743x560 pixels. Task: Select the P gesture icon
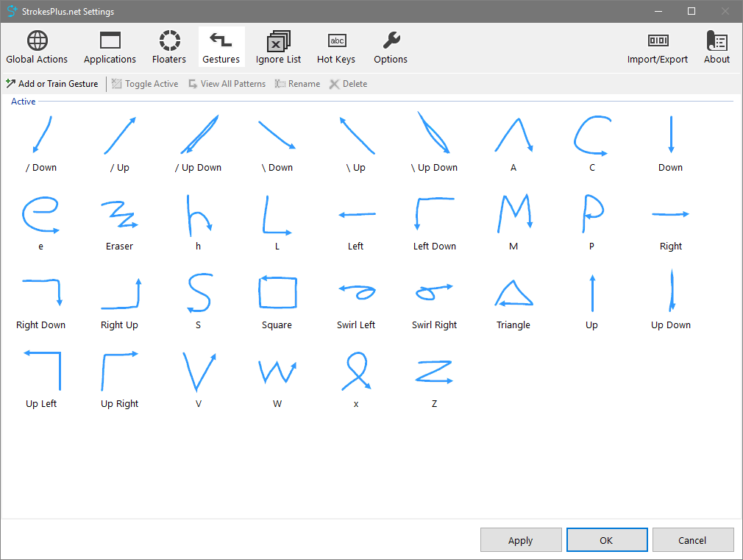(592, 222)
